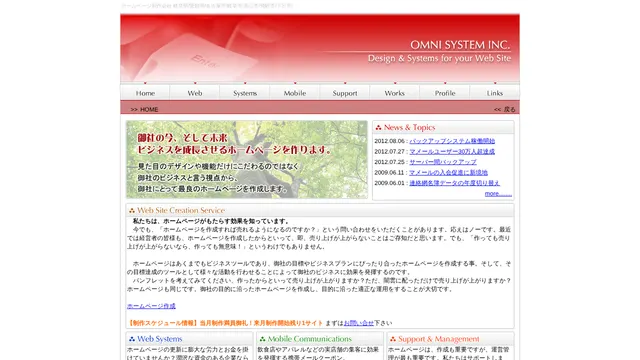The image size is (640, 360).
Task: Click the more link under News & Topics
Action: pyautogui.click(x=498, y=193)
